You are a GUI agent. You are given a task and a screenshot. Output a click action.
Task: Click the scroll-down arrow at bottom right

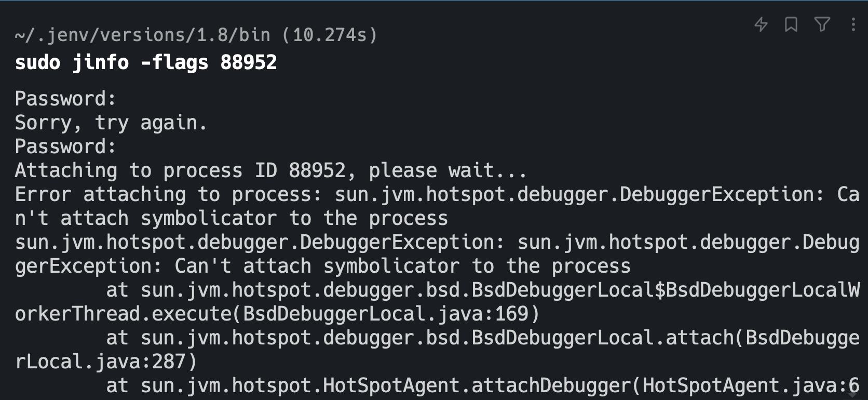(853, 394)
